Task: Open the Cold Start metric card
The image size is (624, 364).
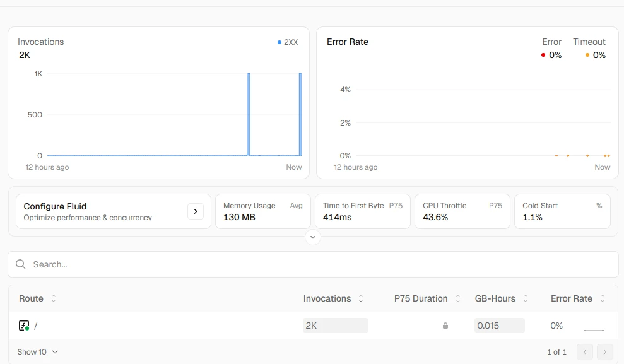Action: coord(562,211)
